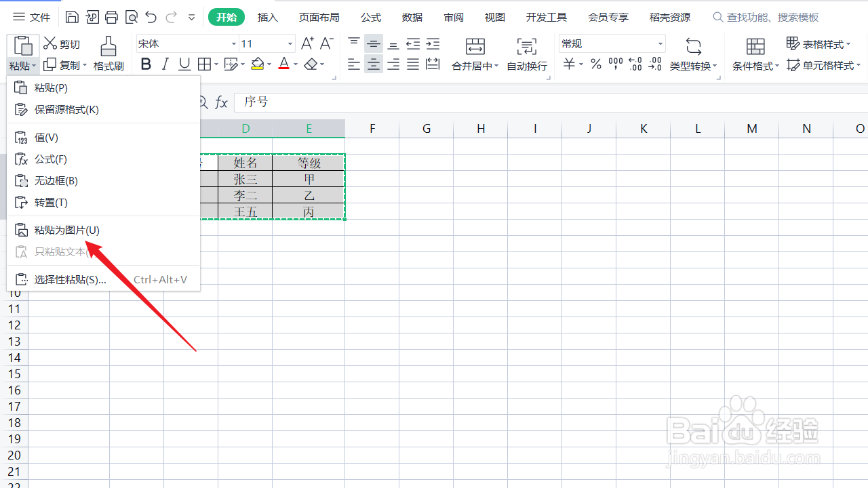Decrease font size with A- icon
Image resolution: width=868 pixels, height=488 pixels.
tap(327, 43)
